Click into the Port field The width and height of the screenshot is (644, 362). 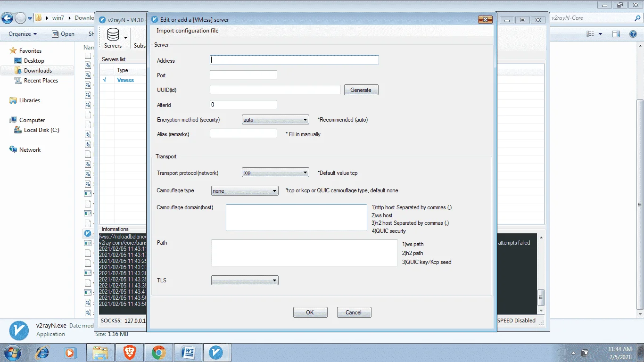coord(243,75)
